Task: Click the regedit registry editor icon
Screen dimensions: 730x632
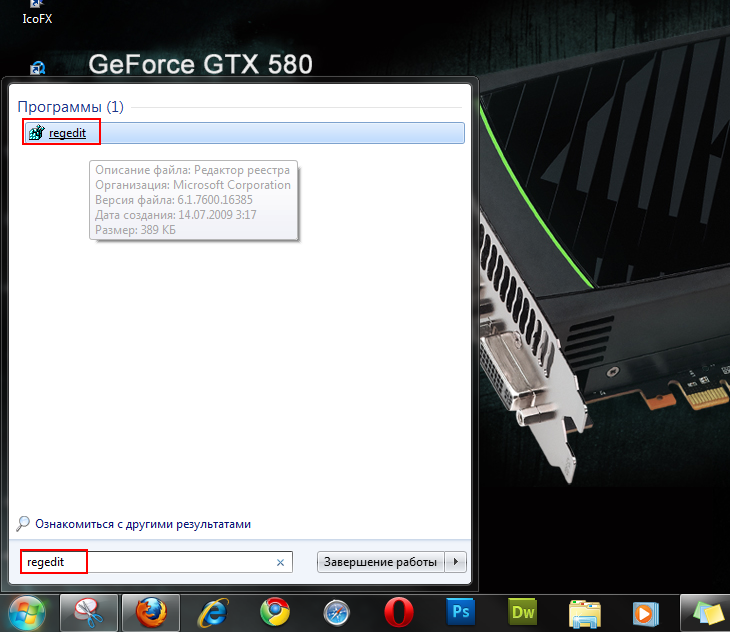Action: pyautogui.click(x=36, y=133)
